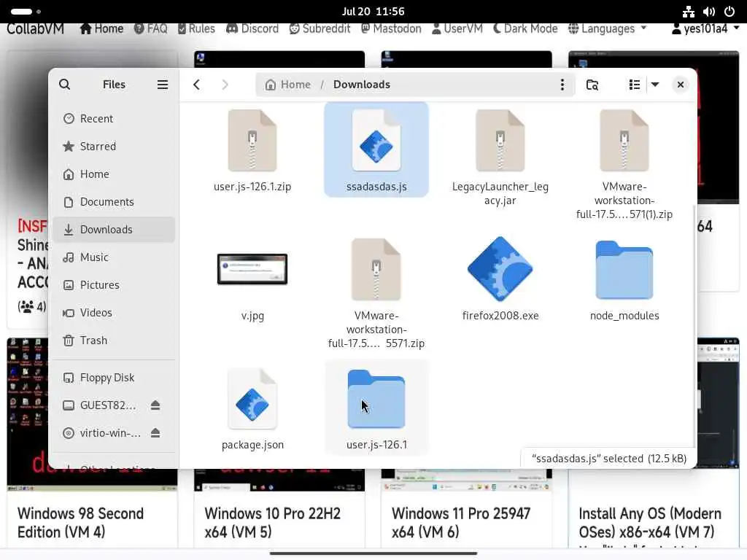
Task: Open Pictures in the sidebar
Action: click(x=114, y=285)
